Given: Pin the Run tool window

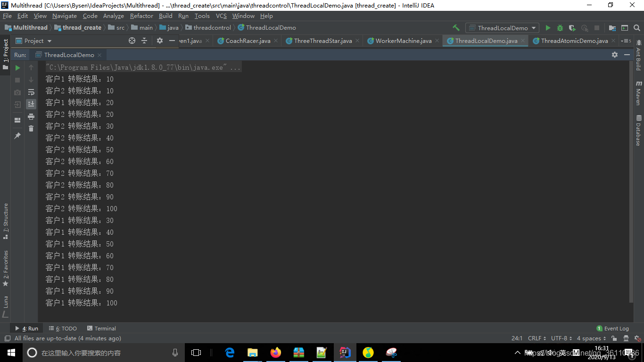Looking at the screenshot, I should pos(17,135).
